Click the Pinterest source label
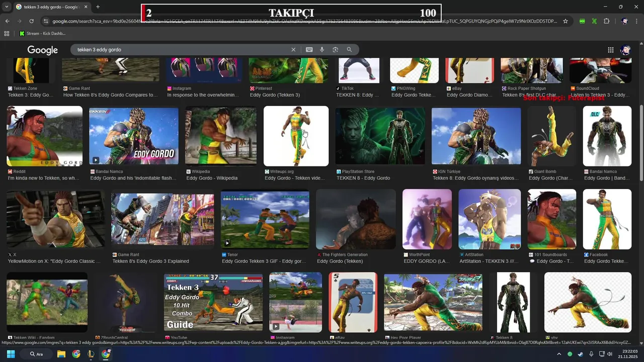644x362 pixels. 264,88
